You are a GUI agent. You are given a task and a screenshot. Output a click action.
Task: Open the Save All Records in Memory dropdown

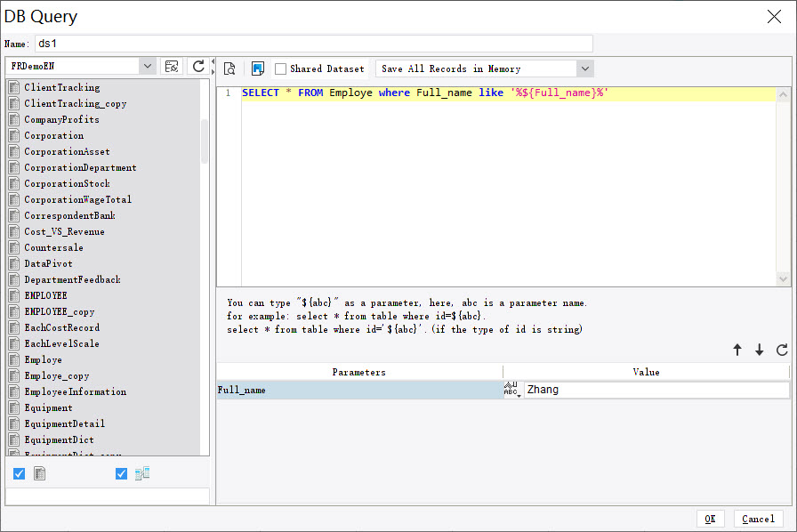point(585,69)
